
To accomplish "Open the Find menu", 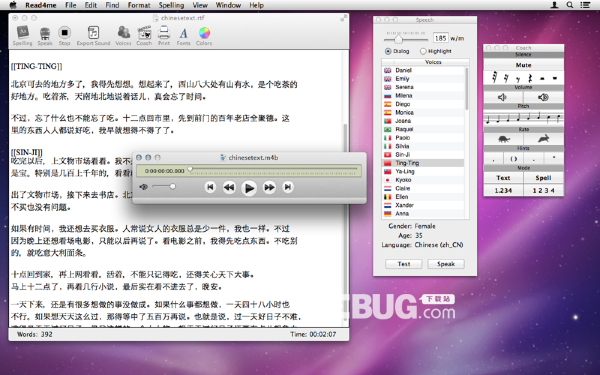I will tap(112, 5).
